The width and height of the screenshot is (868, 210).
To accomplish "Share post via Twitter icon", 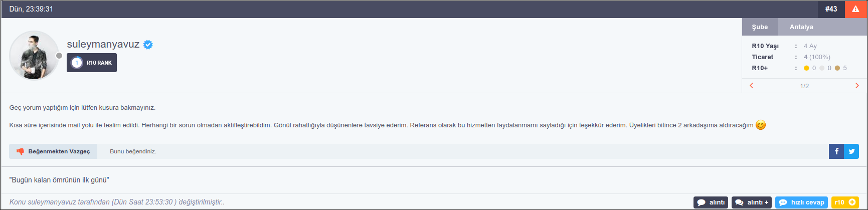I will tap(851, 151).
